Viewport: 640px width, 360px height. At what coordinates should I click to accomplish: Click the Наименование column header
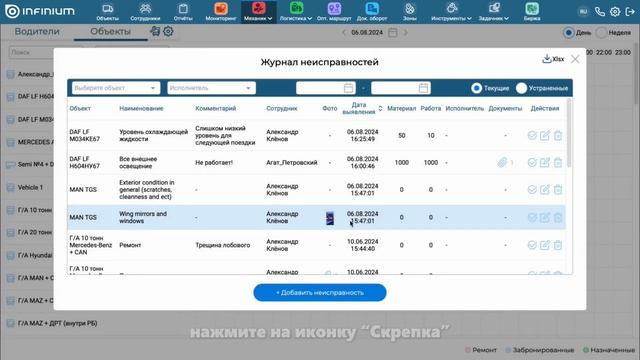pos(141,108)
